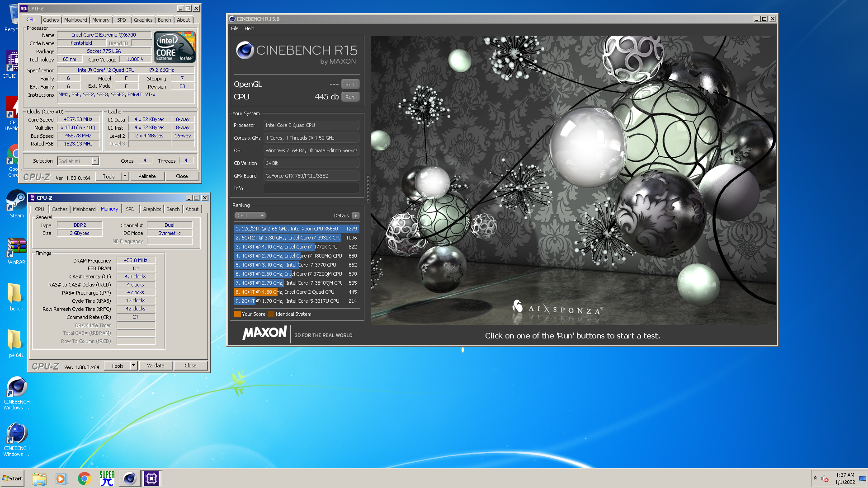868x488 pixels.
Task: Open SPD tab in lower CPU-Z window
Action: (x=130, y=209)
